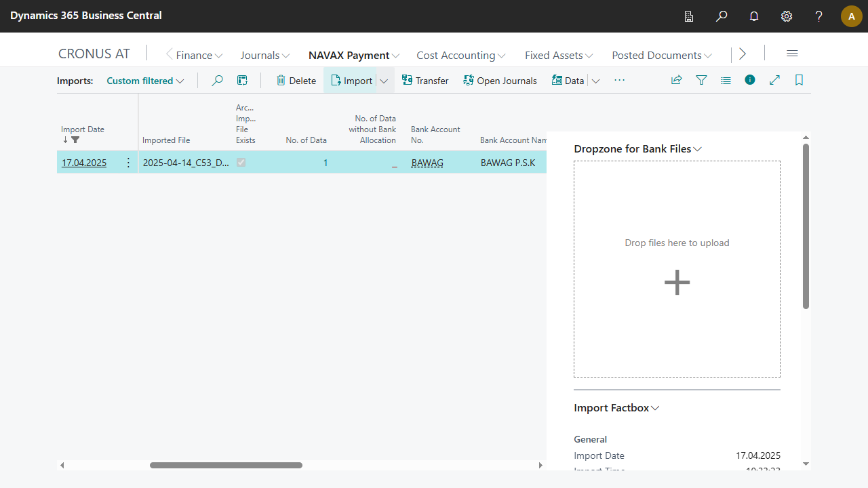Toggle Archived Import File Exists checkbox
The image size is (868, 488).
coord(241,163)
